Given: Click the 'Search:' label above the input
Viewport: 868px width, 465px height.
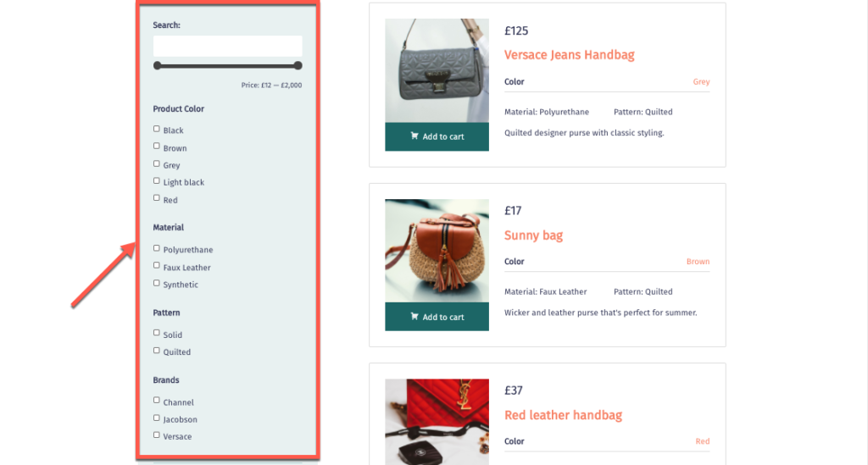Looking at the screenshot, I should click(x=167, y=25).
